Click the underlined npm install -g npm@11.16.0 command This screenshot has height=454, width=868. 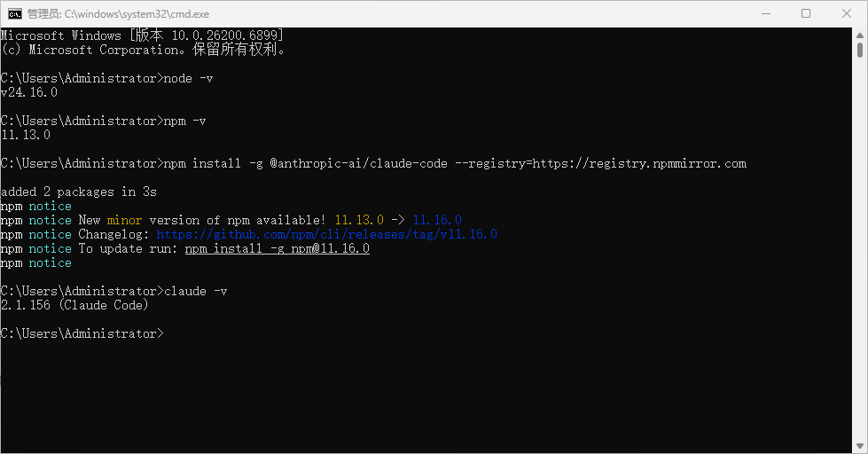[x=278, y=248]
